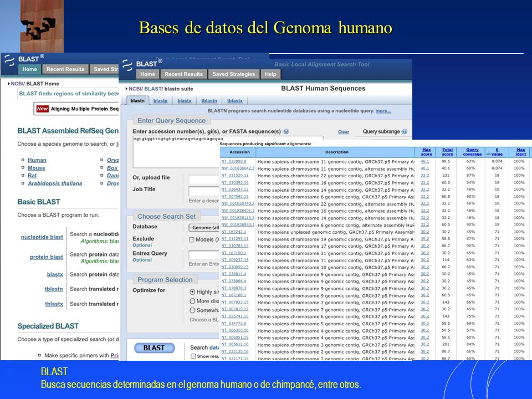The width and height of the screenshot is (532, 399).
Task: Click the sort arrow beside E value
Action: (x=488, y=154)
